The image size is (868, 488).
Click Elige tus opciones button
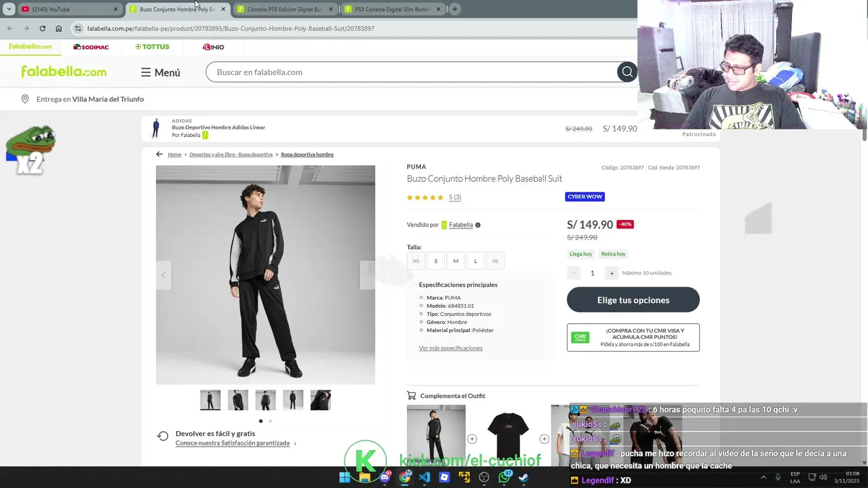tap(633, 300)
